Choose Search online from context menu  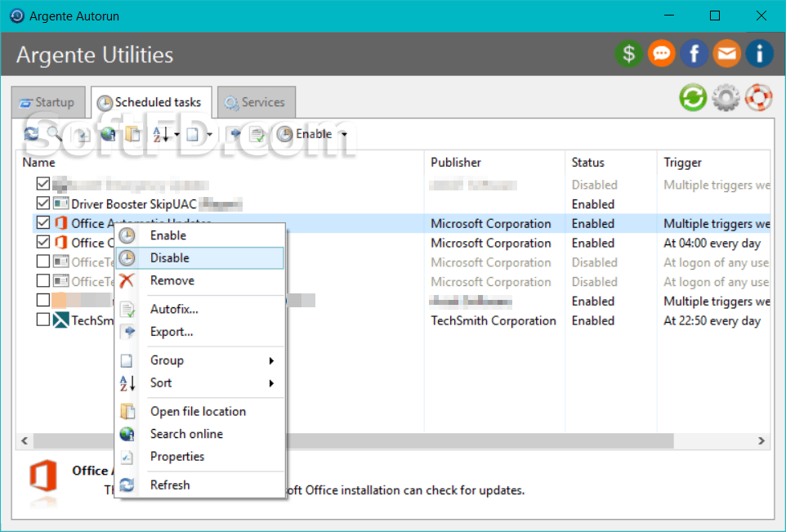pyautogui.click(x=200, y=434)
